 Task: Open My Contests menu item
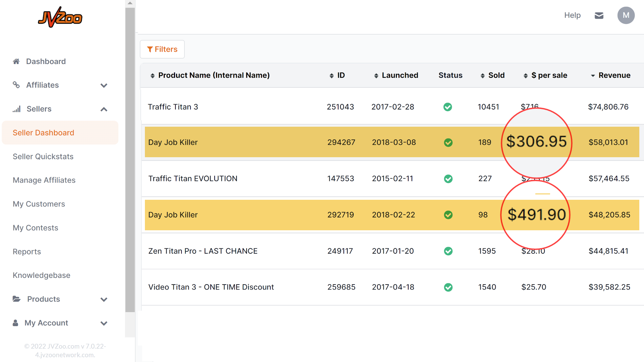tap(35, 228)
